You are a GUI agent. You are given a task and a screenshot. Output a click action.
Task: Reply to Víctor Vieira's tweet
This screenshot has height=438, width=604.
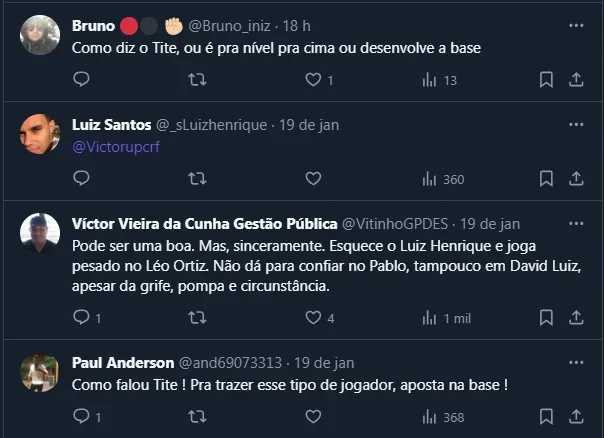click(82, 318)
